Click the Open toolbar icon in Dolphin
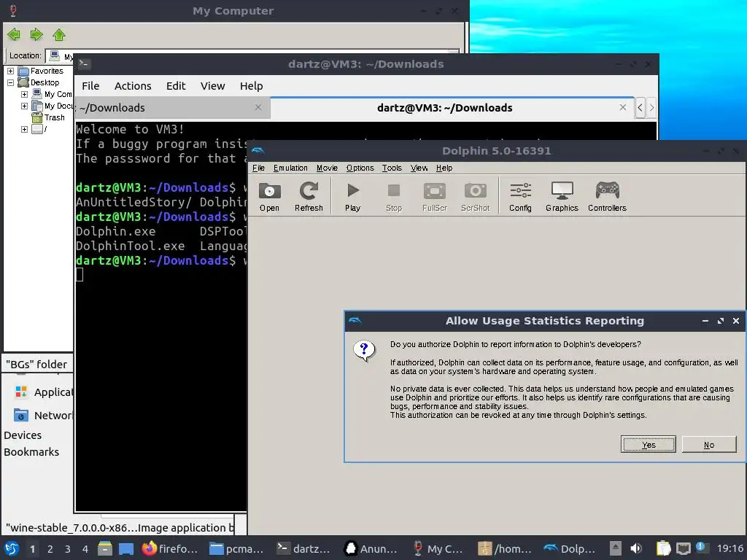The image size is (747, 560). [x=269, y=196]
